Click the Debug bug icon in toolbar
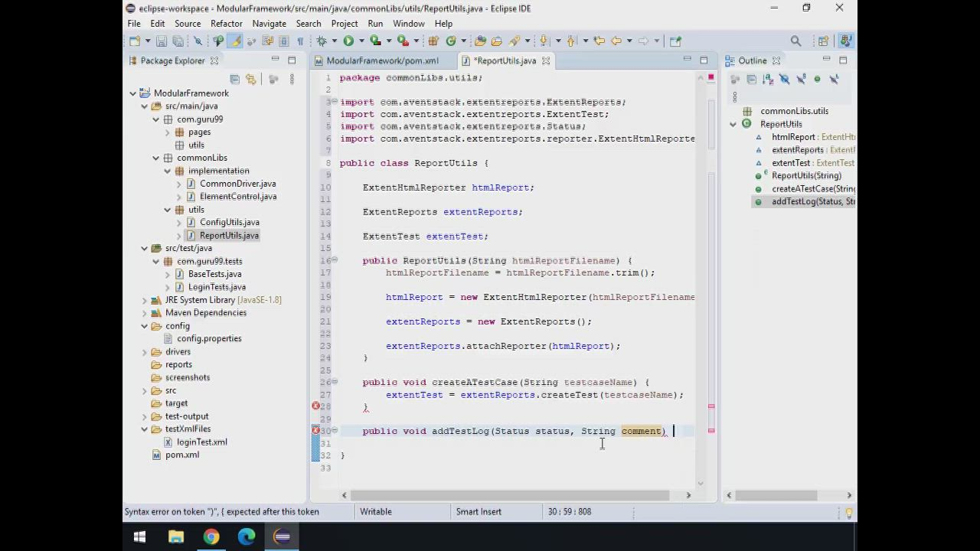This screenshot has width=980, height=551. tap(322, 41)
